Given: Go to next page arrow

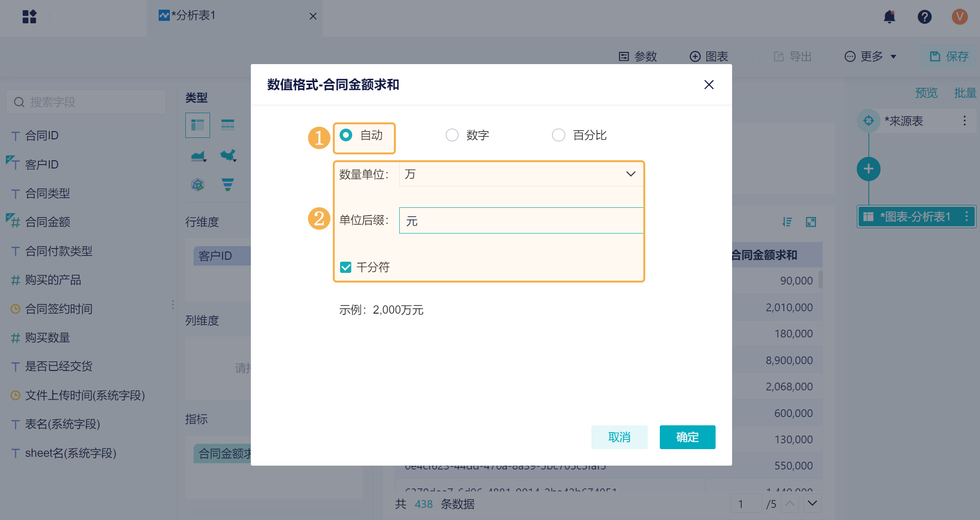Looking at the screenshot, I should coord(812,503).
